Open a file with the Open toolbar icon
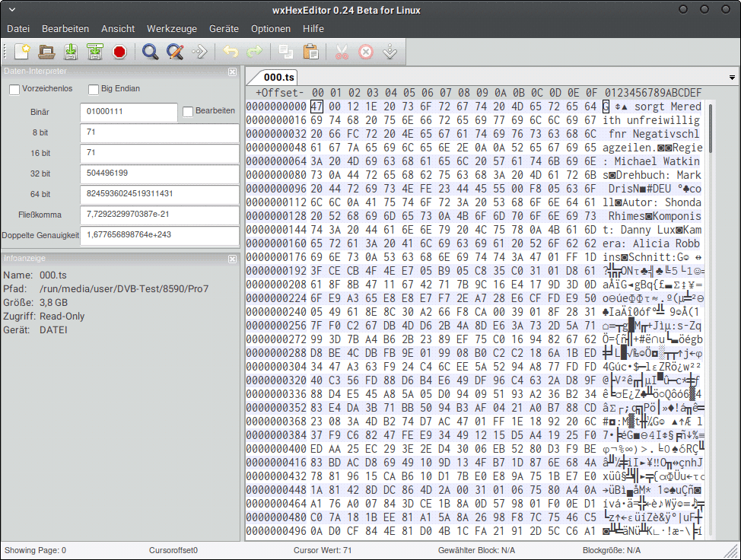 click(x=46, y=52)
